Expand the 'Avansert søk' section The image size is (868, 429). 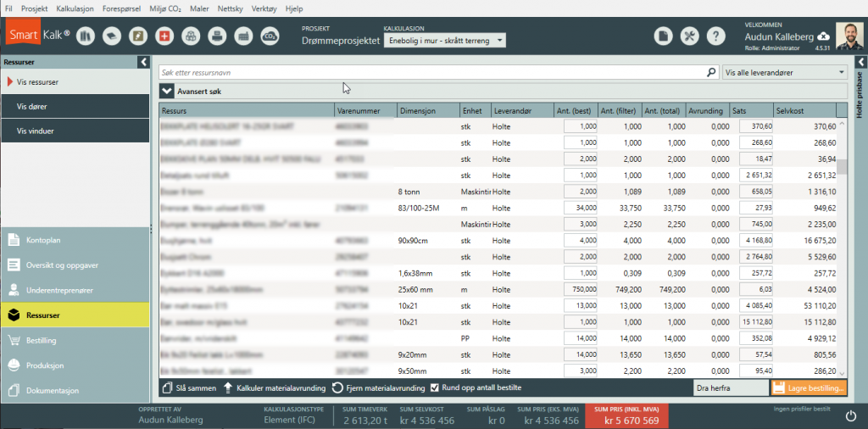pyautogui.click(x=167, y=91)
